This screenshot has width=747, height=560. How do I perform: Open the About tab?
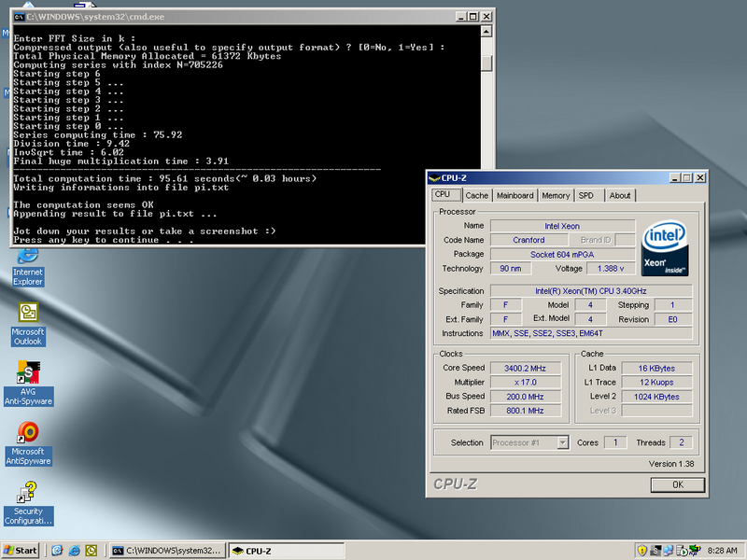620,196
